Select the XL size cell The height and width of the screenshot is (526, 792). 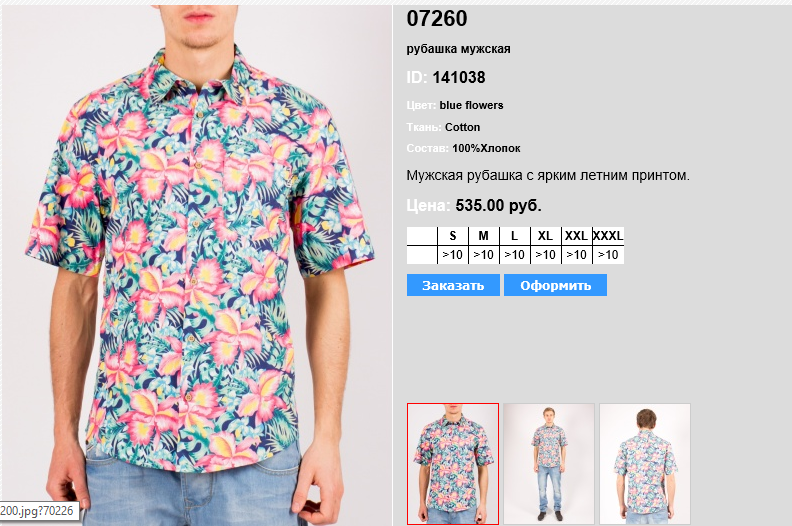[546, 236]
